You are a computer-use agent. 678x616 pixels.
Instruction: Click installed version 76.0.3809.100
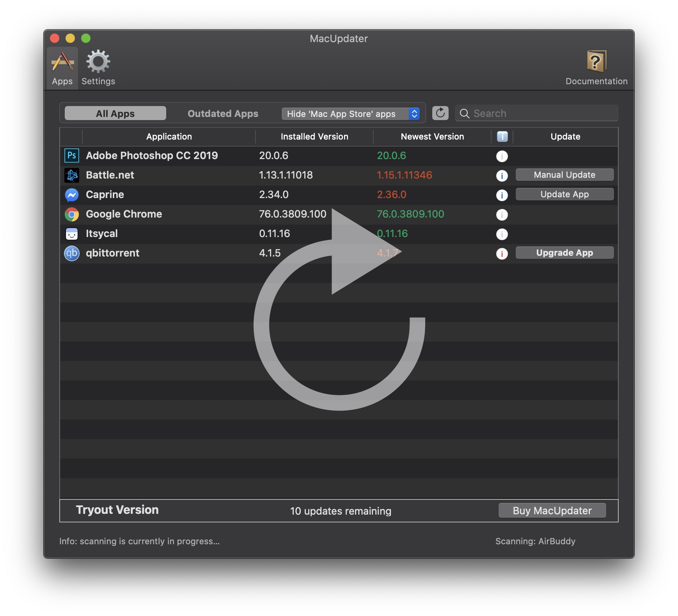293,214
